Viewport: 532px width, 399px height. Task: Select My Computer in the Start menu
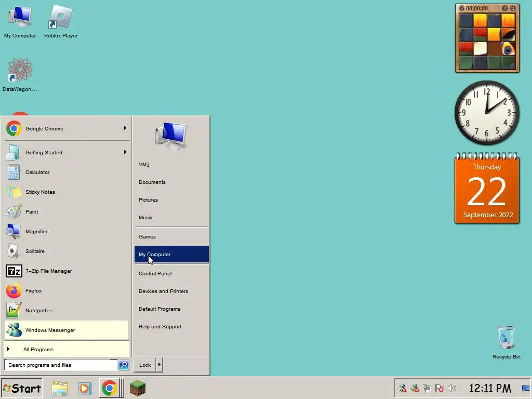pyautogui.click(x=171, y=254)
